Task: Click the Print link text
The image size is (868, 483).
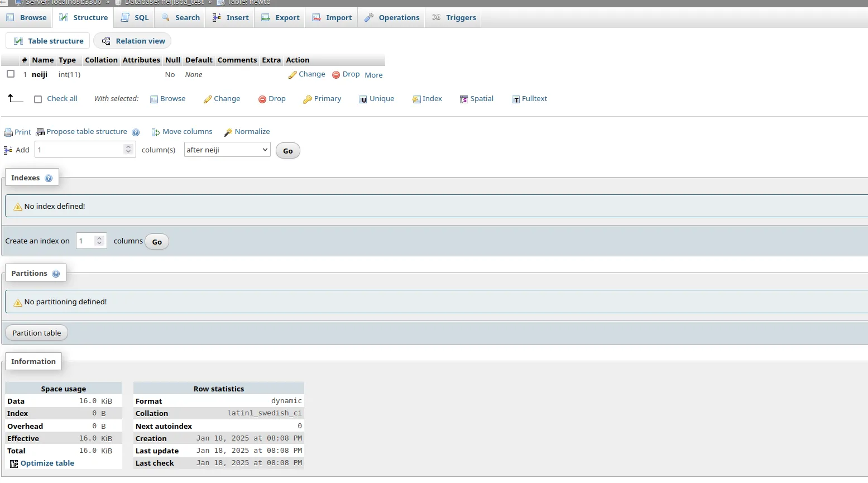Action: 23,132
